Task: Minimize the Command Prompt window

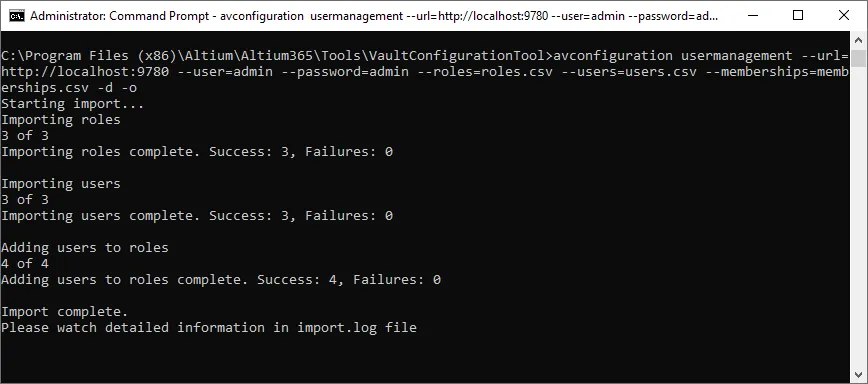Action: click(753, 15)
